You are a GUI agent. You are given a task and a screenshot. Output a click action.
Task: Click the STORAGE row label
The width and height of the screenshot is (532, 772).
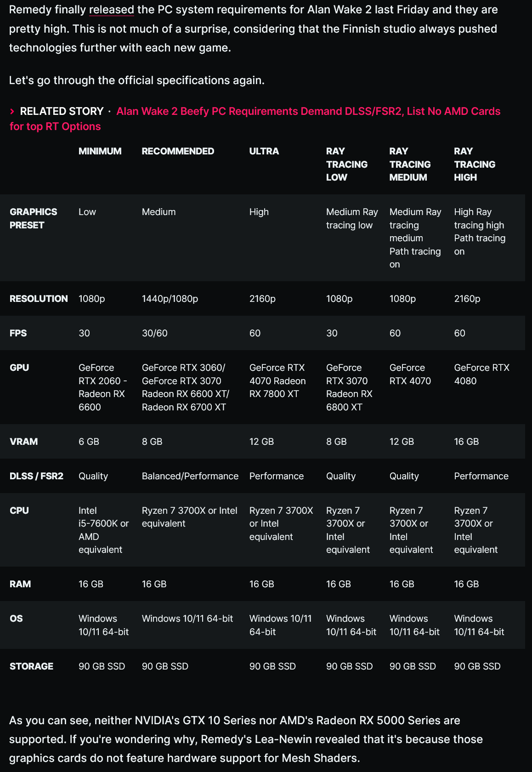pos(31,666)
